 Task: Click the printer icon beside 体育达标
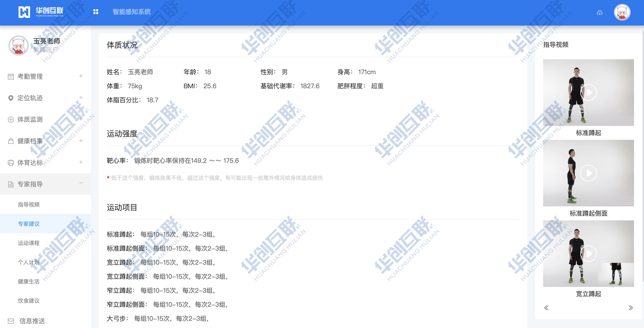point(11,163)
